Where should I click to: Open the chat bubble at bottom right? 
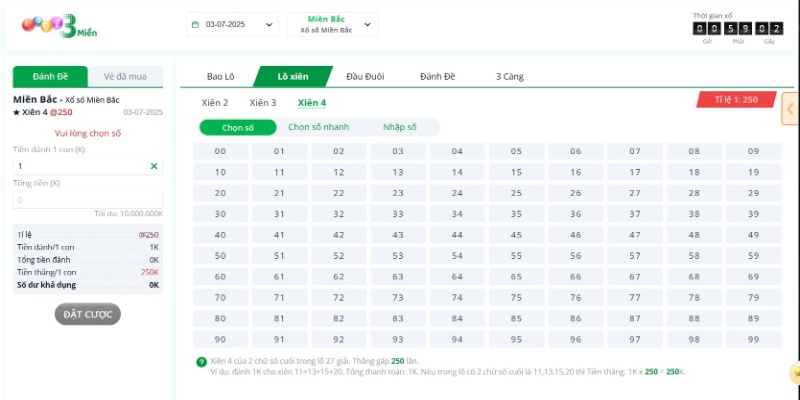[795, 373]
